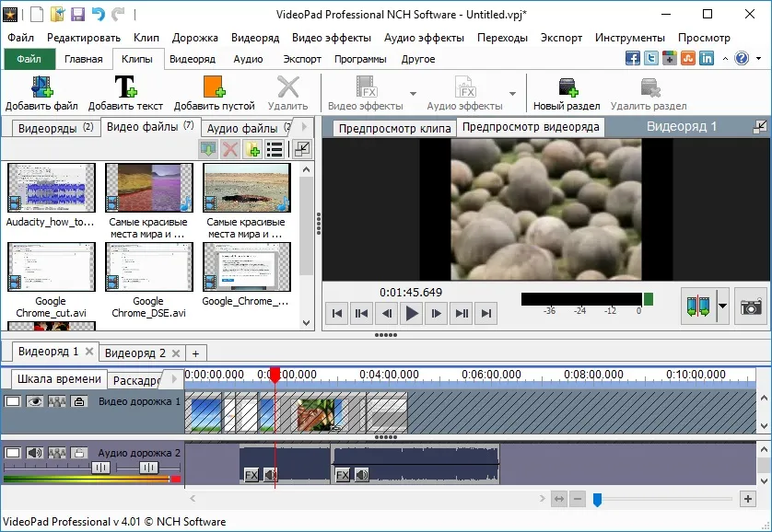
Task: Open the list view icon in the clip bin
Action: [275, 149]
